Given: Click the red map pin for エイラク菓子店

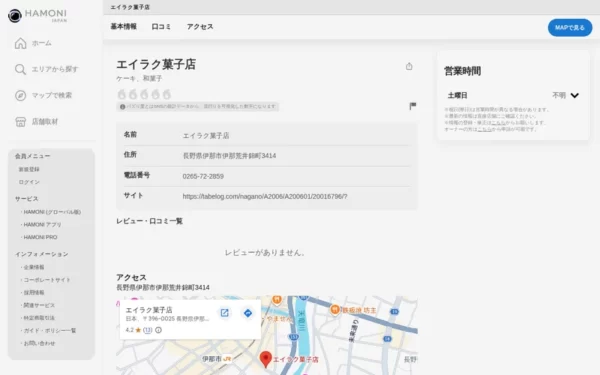Looking at the screenshot, I should pyautogui.click(x=266, y=359).
